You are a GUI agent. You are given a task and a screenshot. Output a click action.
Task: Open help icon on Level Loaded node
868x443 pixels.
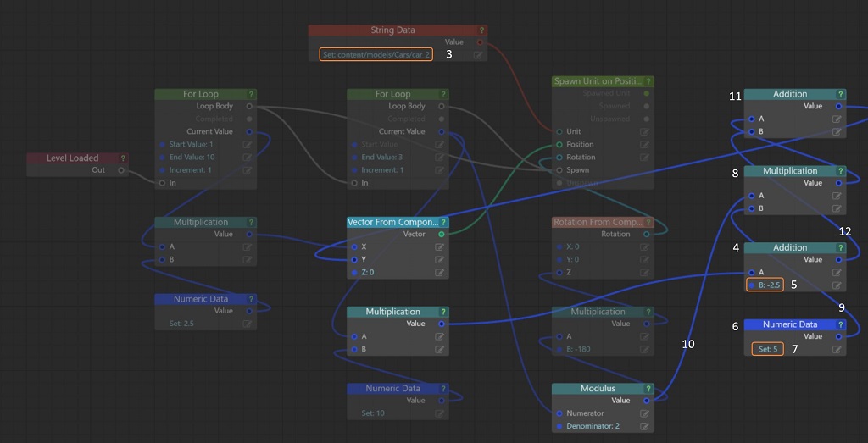pyautogui.click(x=123, y=158)
